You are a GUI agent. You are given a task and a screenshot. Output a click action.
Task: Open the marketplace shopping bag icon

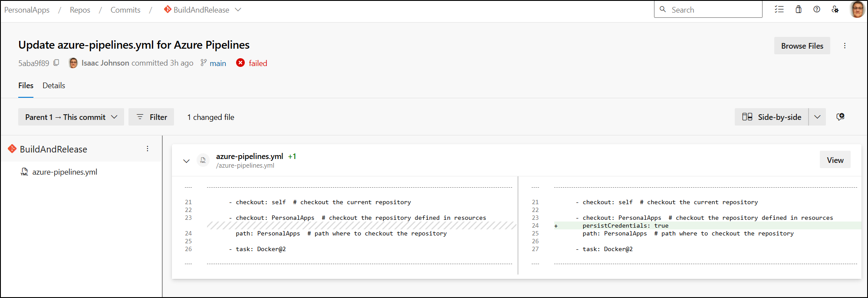click(x=798, y=9)
